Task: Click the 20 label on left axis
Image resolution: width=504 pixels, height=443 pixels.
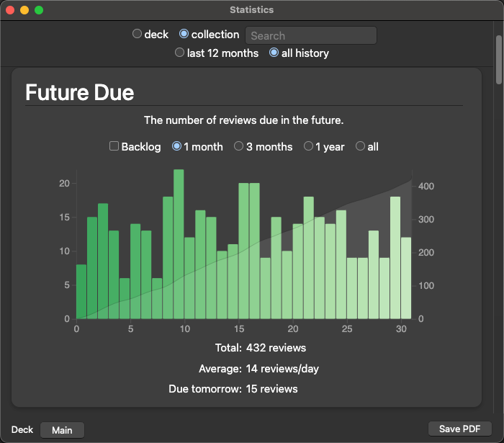Action: (x=64, y=183)
